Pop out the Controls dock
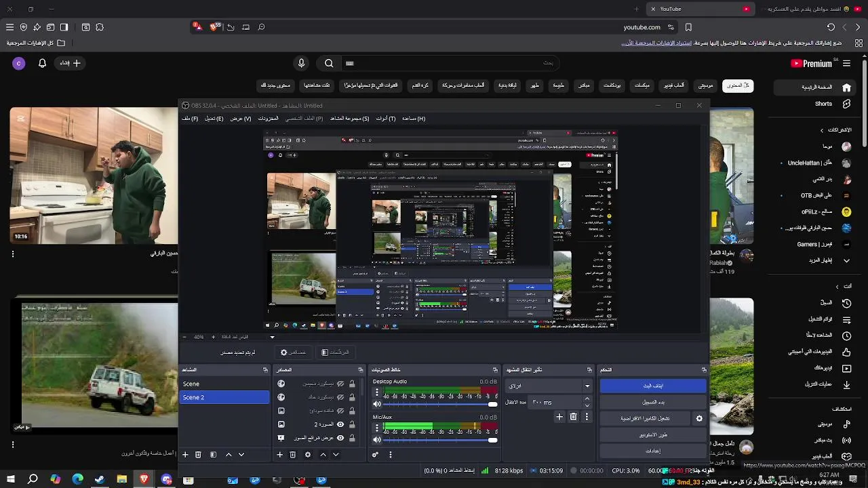This screenshot has width=868, height=488. 704,370
